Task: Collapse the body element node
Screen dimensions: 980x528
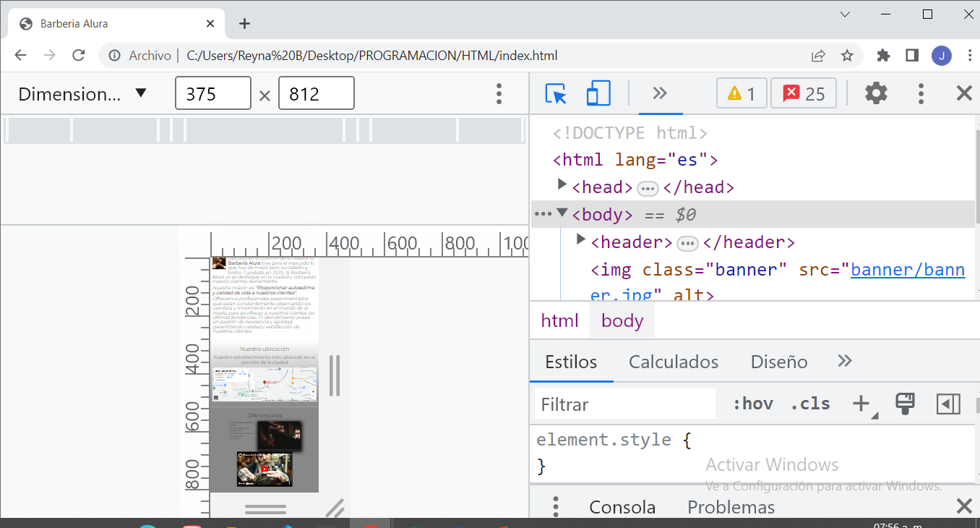Action: point(562,213)
